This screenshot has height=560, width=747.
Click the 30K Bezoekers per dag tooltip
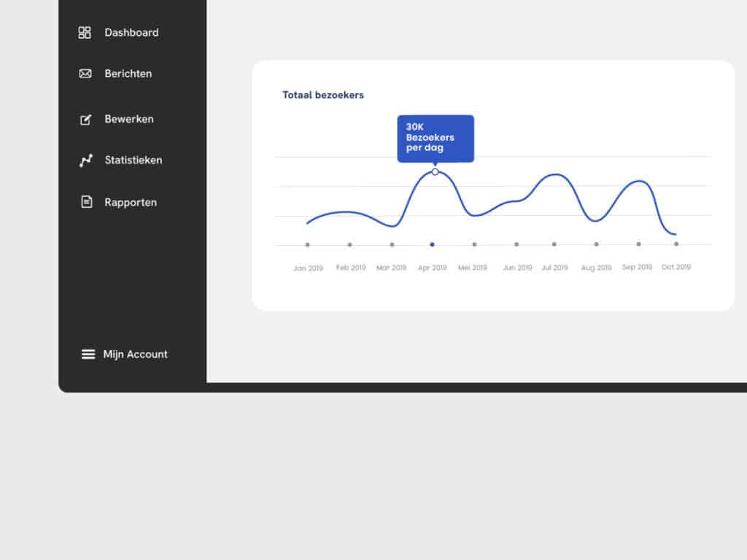436,138
